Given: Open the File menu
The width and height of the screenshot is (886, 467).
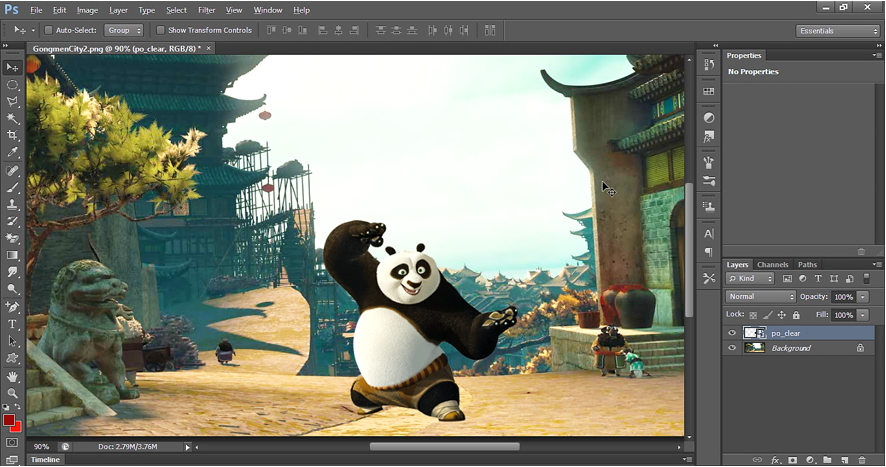Looking at the screenshot, I should [x=36, y=10].
